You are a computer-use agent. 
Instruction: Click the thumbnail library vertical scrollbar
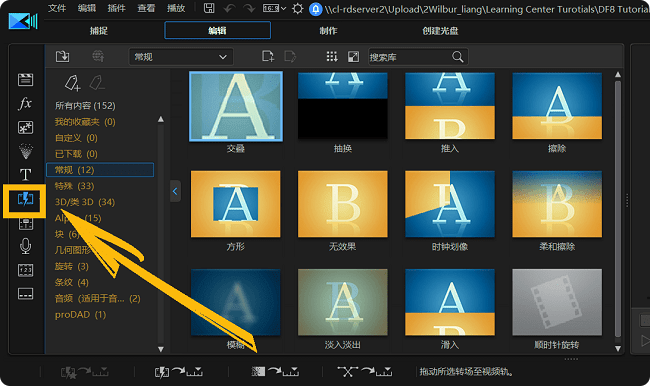(x=618, y=209)
